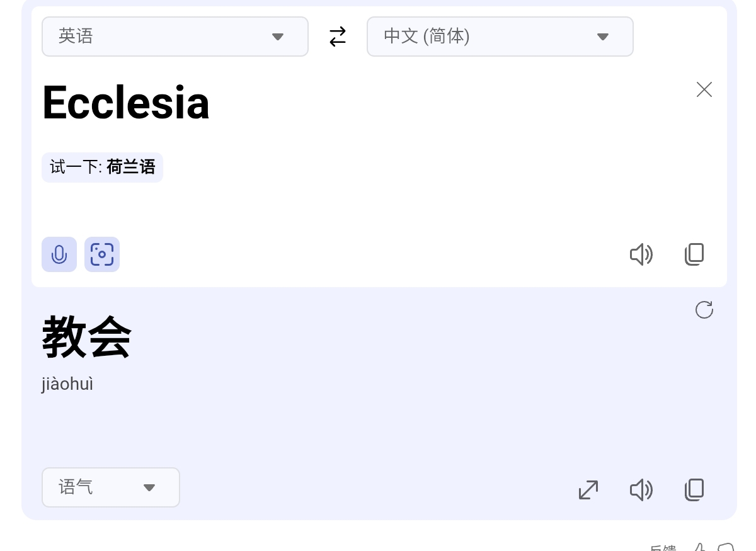Give a thumbs up to the translation

[699, 547]
